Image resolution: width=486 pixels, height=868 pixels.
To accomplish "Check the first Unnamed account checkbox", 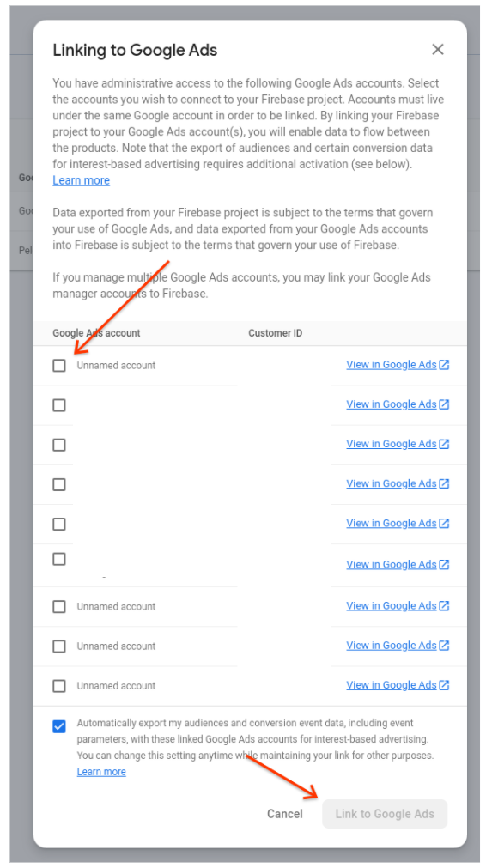I will click(59, 366).
